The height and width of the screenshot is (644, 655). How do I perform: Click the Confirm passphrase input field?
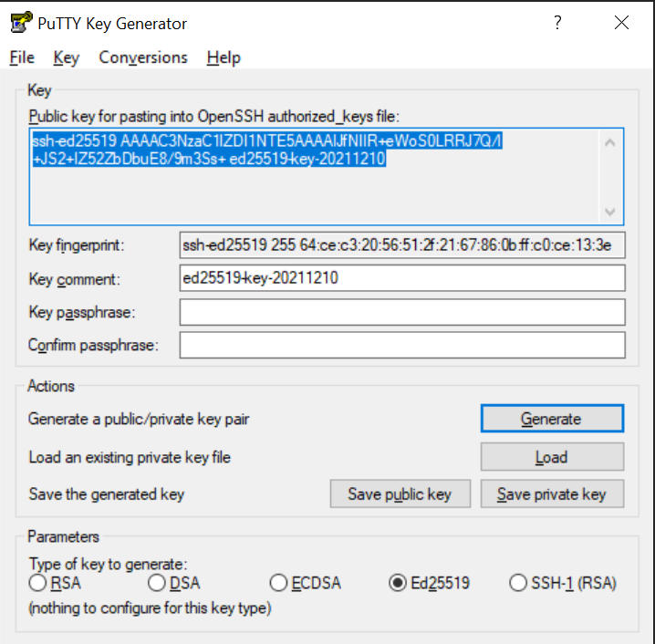click(x=402, y=345)
